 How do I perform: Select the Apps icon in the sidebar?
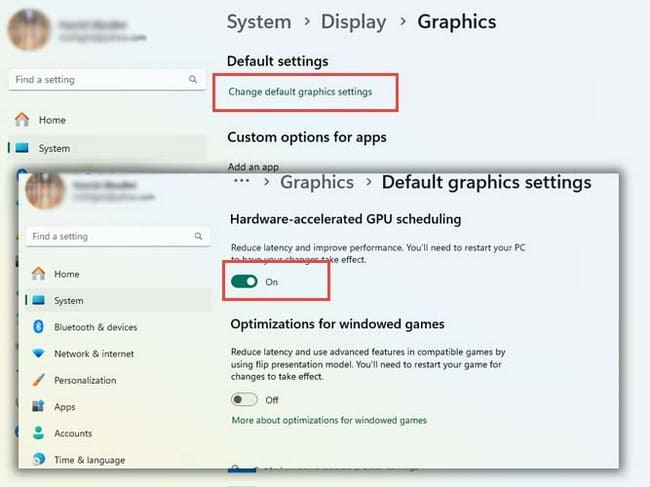(39, 407)
